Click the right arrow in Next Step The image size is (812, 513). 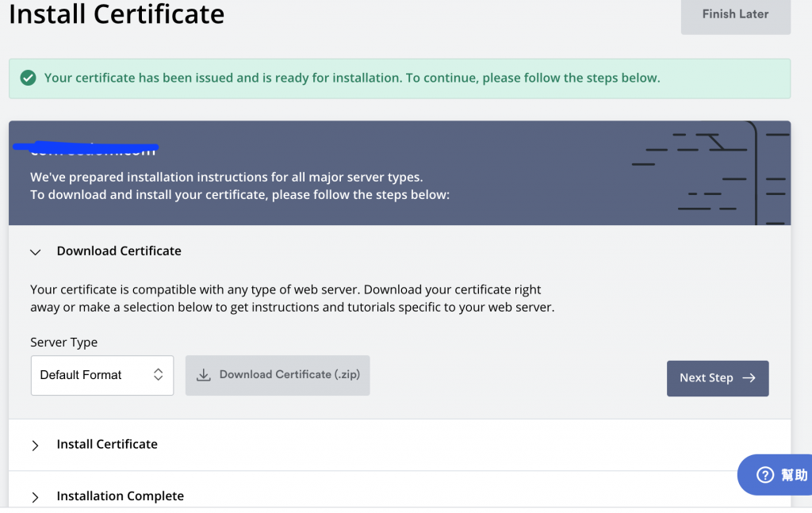click(x=749, y=378)
